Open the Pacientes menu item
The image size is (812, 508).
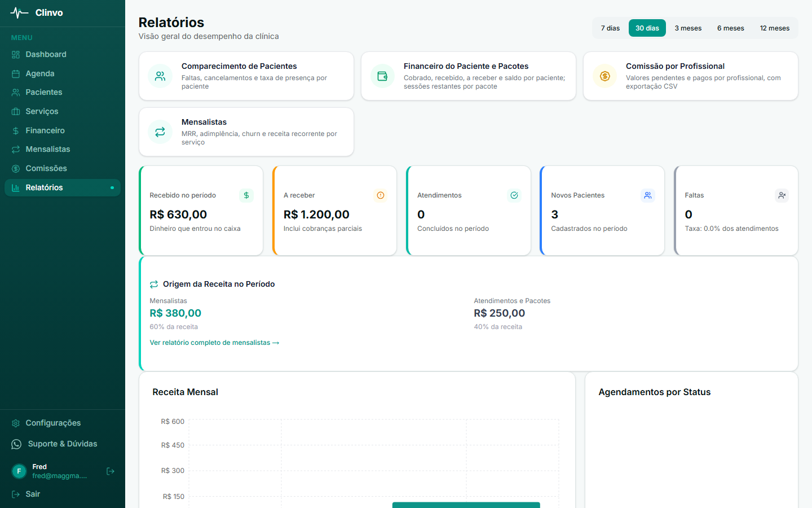click(63, 93)
